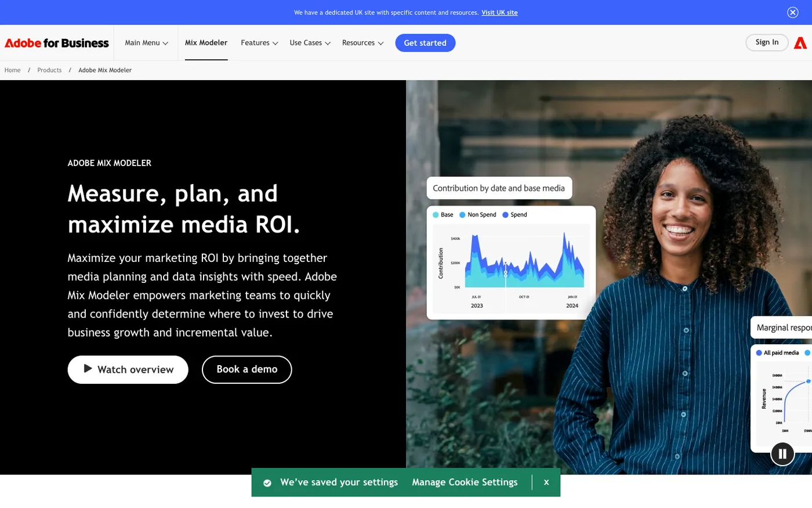812x508 pixels.
Task: Click the Adobe logo icon at top right
Action: [800, 43]
